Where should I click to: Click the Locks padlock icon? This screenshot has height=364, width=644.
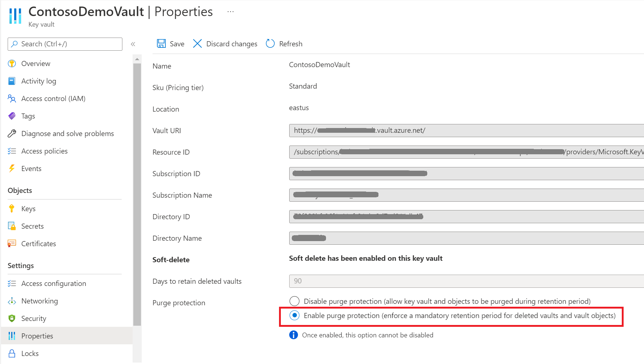click(x=12, y=353)
